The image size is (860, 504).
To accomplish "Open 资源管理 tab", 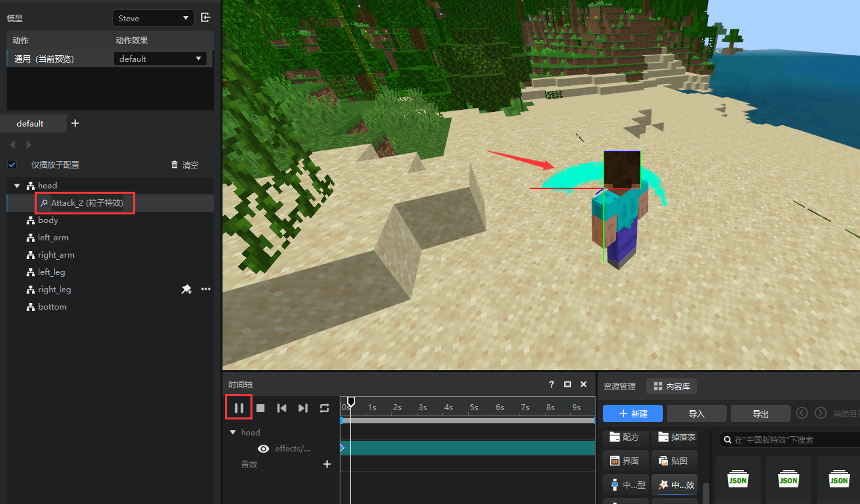I will point(620,386).
